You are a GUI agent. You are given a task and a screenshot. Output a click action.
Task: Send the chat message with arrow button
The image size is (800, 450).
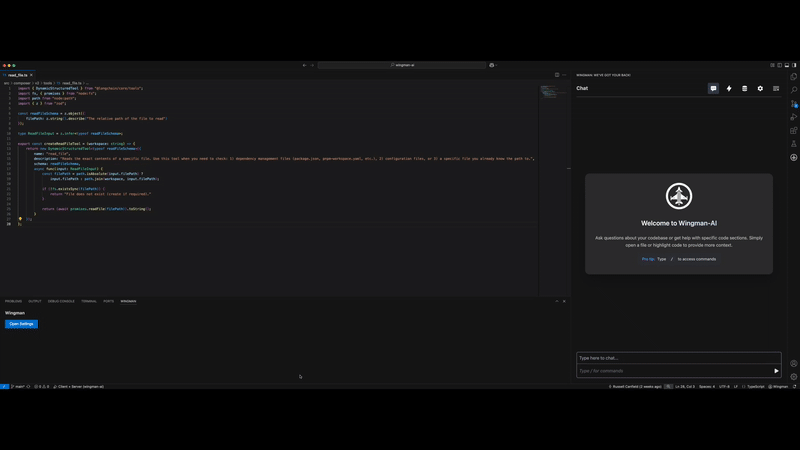point(776,371)
